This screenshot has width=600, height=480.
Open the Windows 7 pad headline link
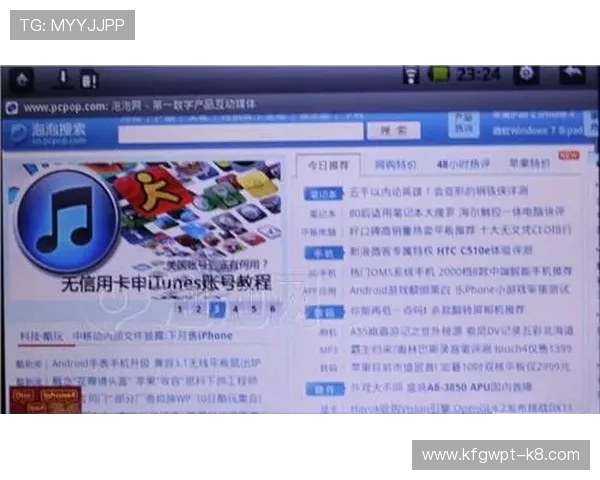[538, 131]
